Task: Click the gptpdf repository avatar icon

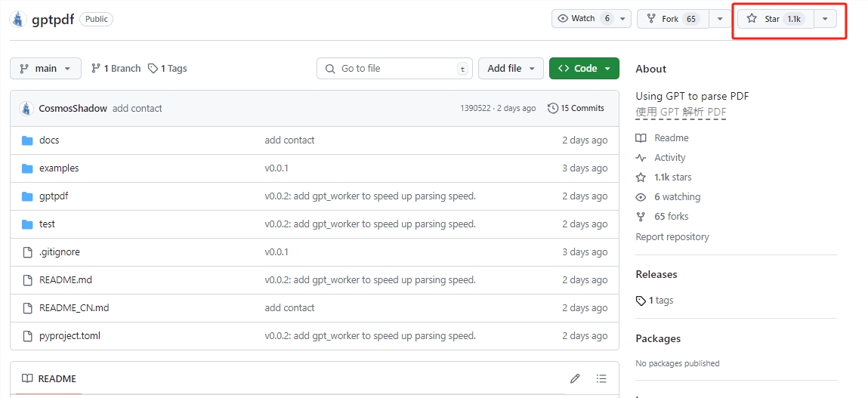Action: (x=18, y=19)
